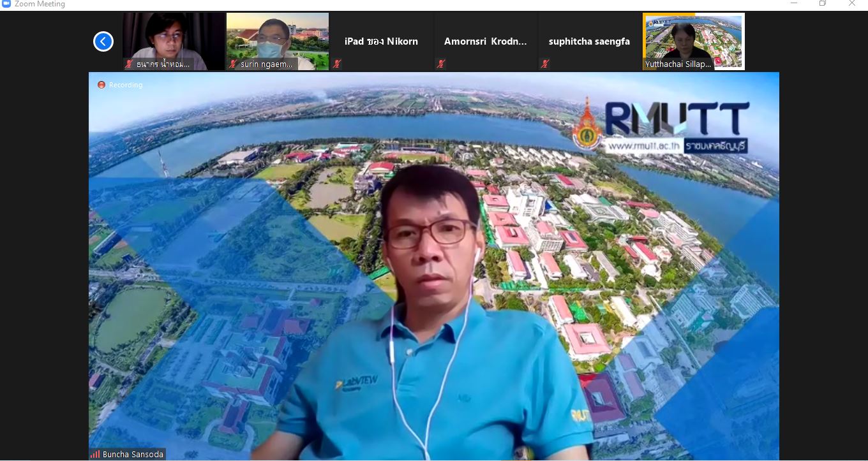Click the blue back arrow for previous participants
The height and width of the screenshot is (461, 868).
pyautogui.click(x=103, y=41)
